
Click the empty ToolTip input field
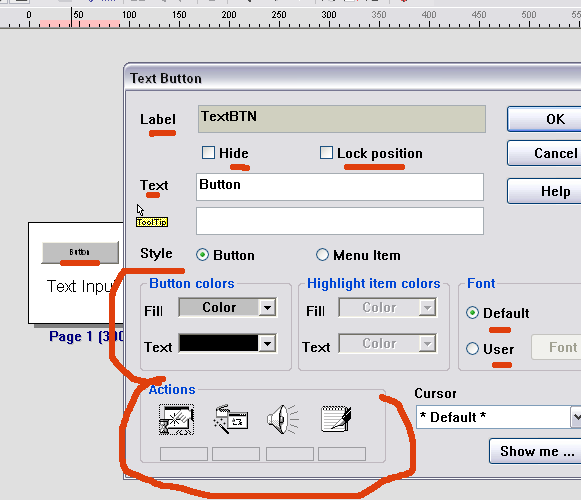point(340,221)
